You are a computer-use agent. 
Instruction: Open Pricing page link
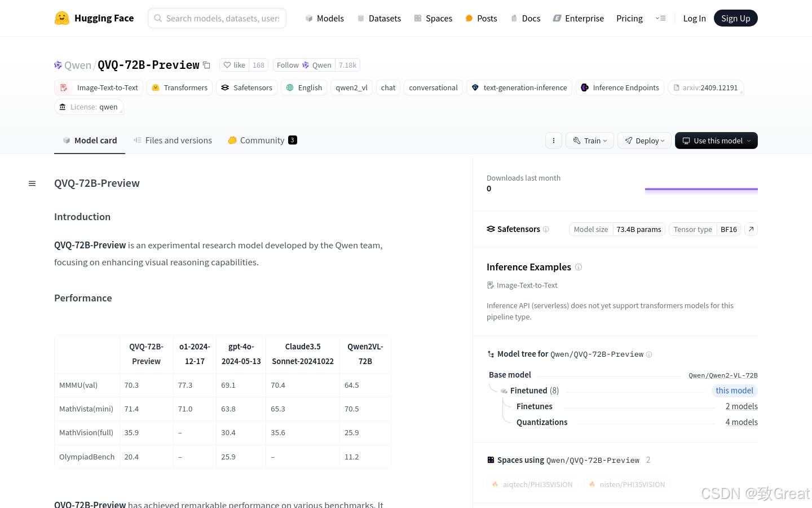(629, 18)
